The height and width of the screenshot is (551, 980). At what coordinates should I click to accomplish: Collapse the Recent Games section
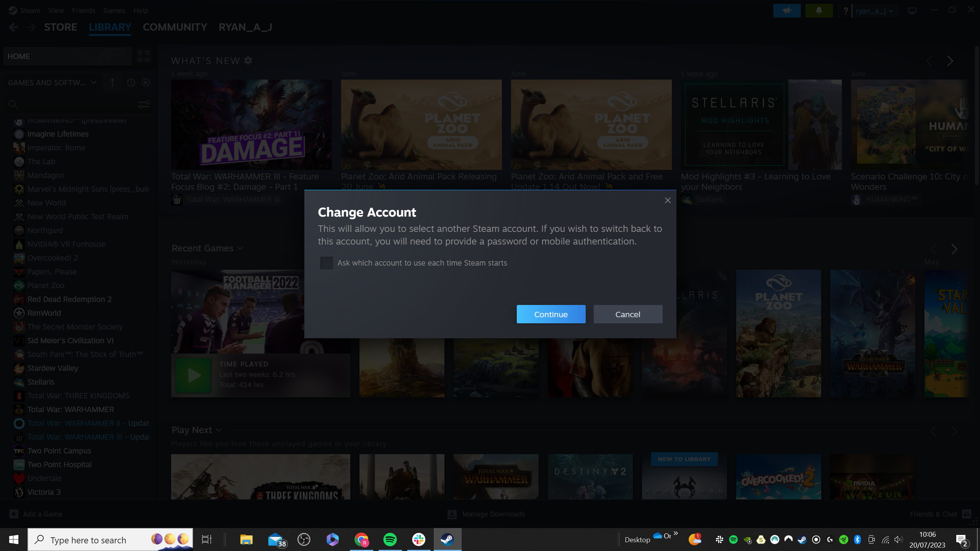pyautogui.click(x=240, y=248)
